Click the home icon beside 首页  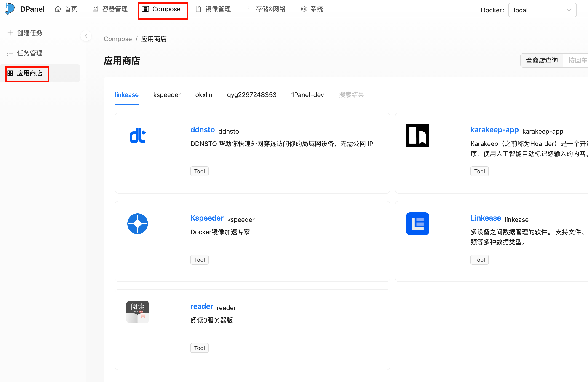[x=58, y=9]
